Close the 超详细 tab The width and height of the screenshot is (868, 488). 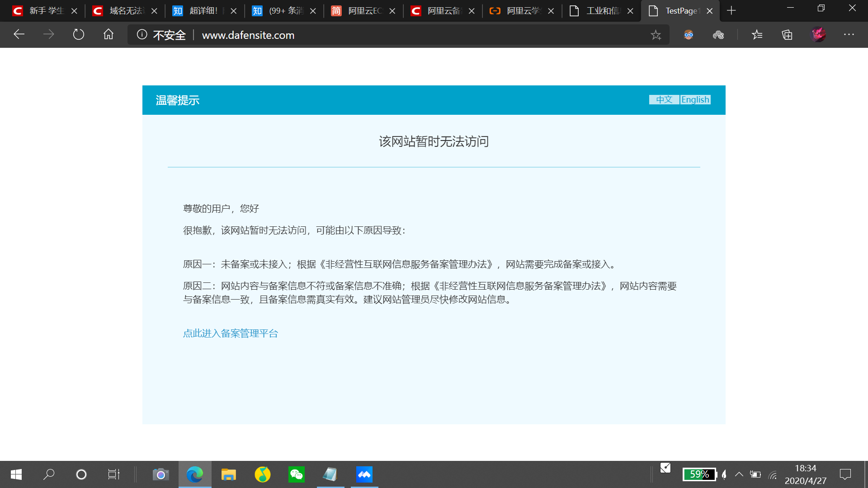pos(233,11)
